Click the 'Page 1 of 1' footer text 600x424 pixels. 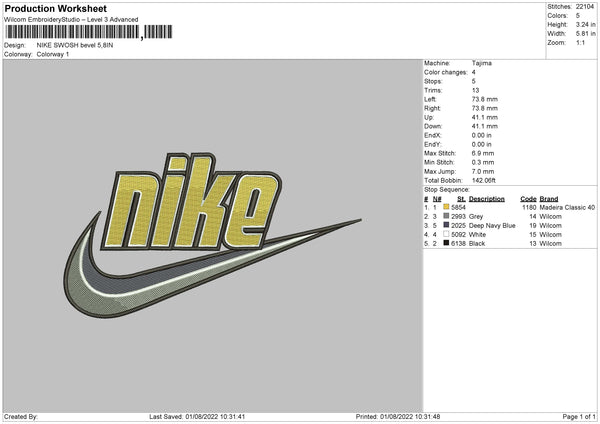pyautogui.click(x=579, y=417)
